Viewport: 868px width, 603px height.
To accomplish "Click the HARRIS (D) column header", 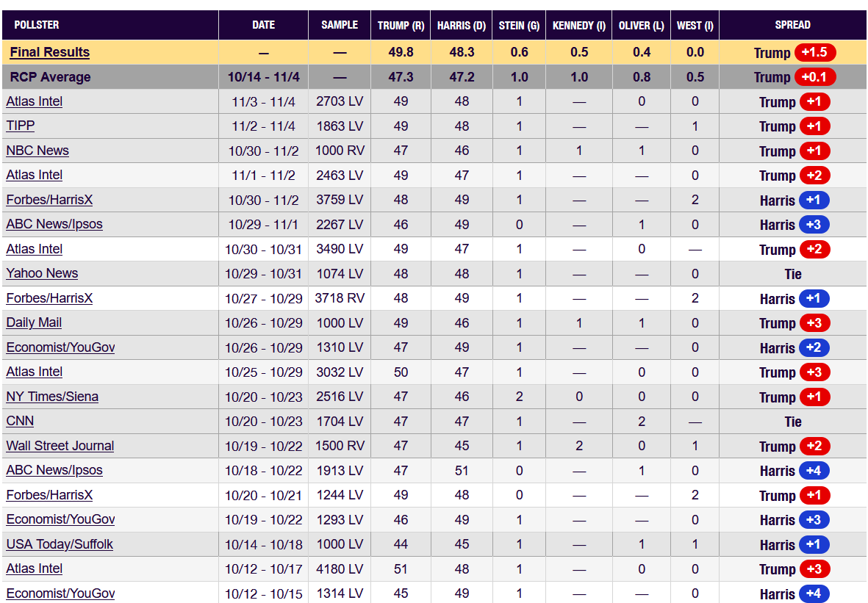I will coord(461,26).
